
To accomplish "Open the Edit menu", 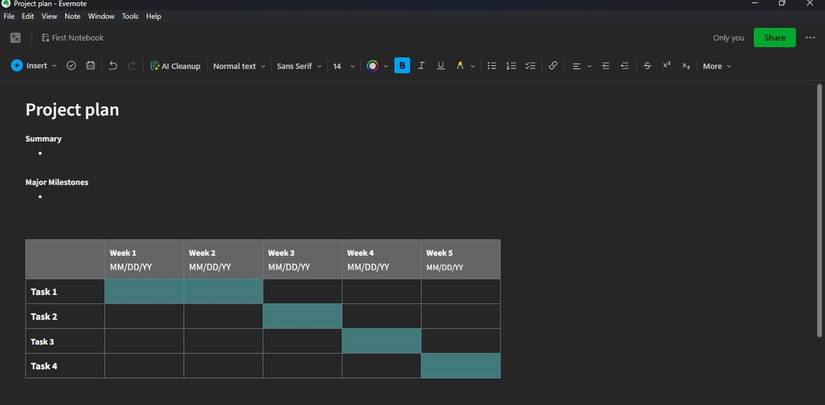I will point(28,16).
